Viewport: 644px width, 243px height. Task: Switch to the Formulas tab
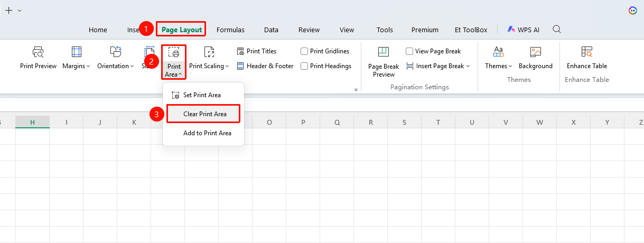(230, 30)
